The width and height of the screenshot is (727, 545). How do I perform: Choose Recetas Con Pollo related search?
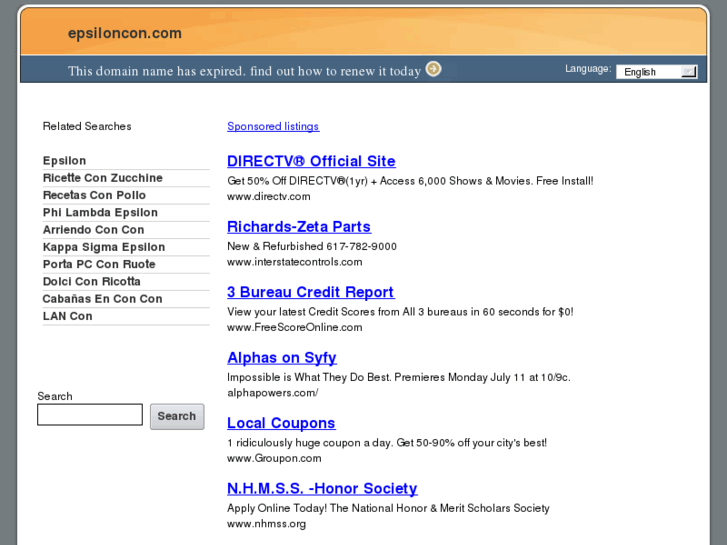coord(94,195)
